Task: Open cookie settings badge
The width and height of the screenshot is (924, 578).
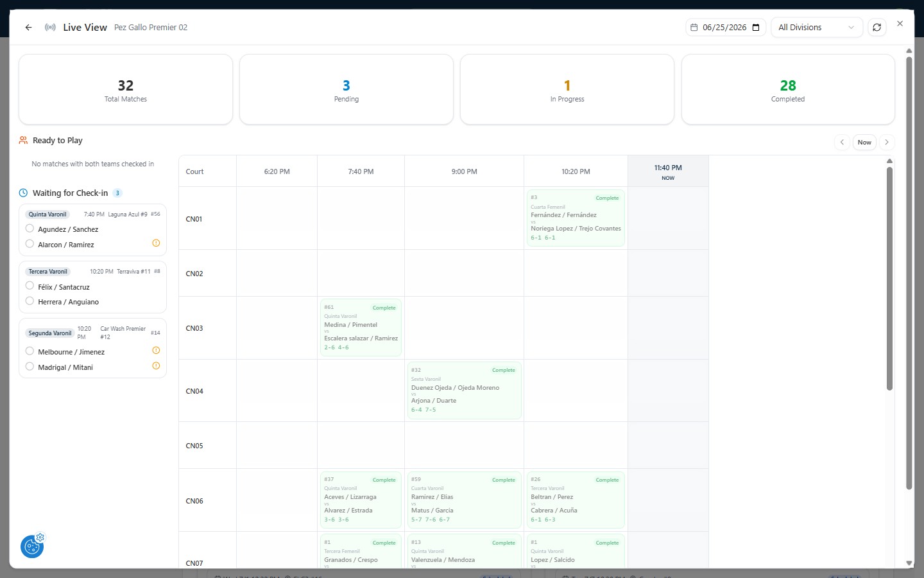Action: click(x=32, y=547)
